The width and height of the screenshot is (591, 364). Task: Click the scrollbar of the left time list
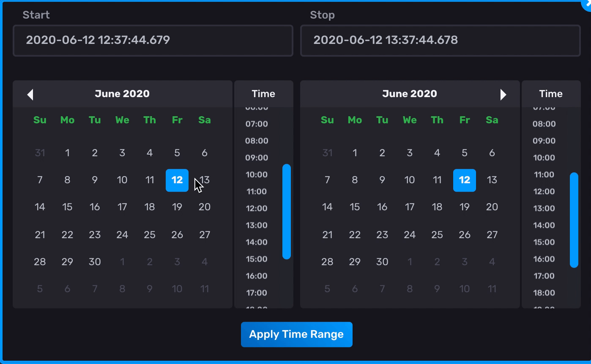click(x=286, y=211)
